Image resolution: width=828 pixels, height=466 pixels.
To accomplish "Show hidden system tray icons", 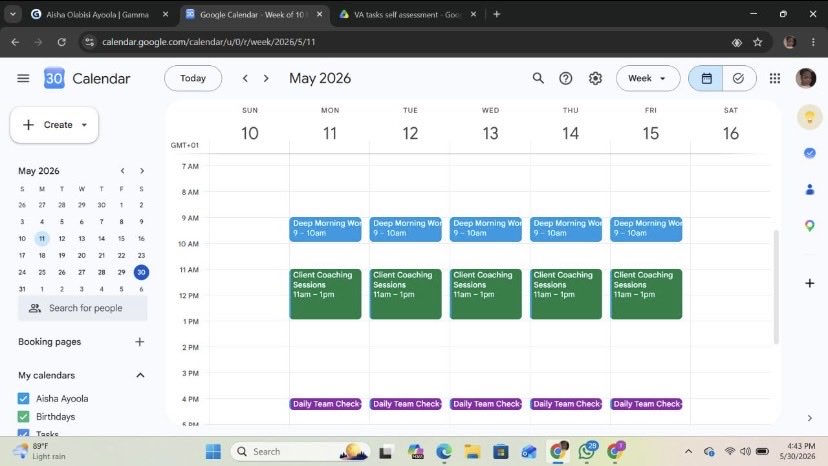I will tap(688, 452).
